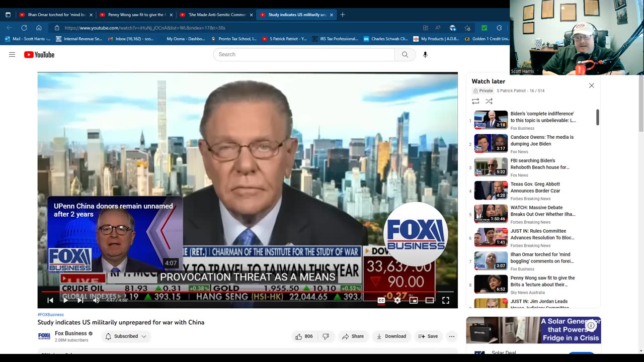Play "Texas Gov. Greg Abbott Announces Border Czar"
Viewport: 644px width, 362px height.
pyautogui.click(x=533, y=191)
